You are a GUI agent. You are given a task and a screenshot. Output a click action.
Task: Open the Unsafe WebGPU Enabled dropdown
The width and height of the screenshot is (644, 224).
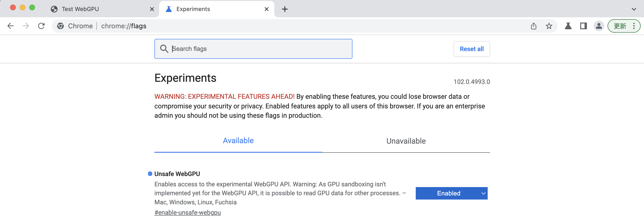[451, 193]
